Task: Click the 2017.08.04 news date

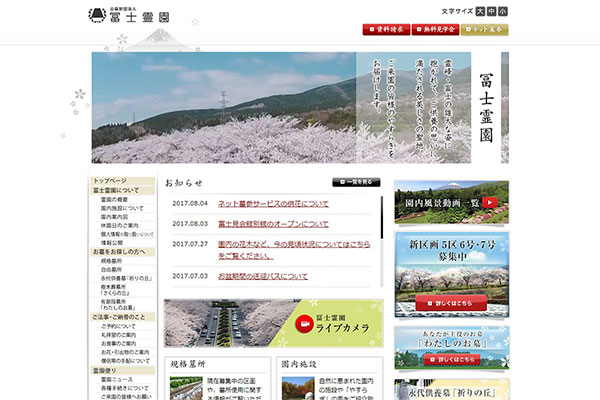Action: coord(190,203)
